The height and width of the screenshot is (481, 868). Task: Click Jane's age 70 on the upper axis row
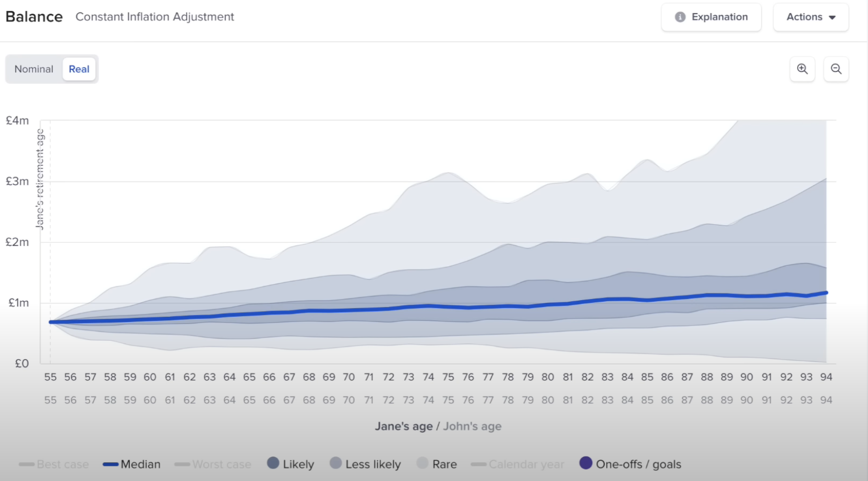click(349, 377)
